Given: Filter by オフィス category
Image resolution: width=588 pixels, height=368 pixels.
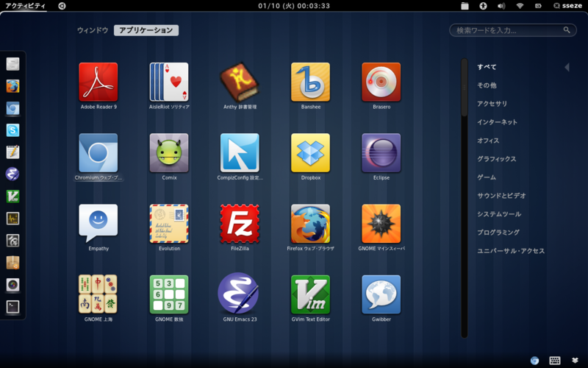Looking at the screenshot, I should (x=488, y=141).
